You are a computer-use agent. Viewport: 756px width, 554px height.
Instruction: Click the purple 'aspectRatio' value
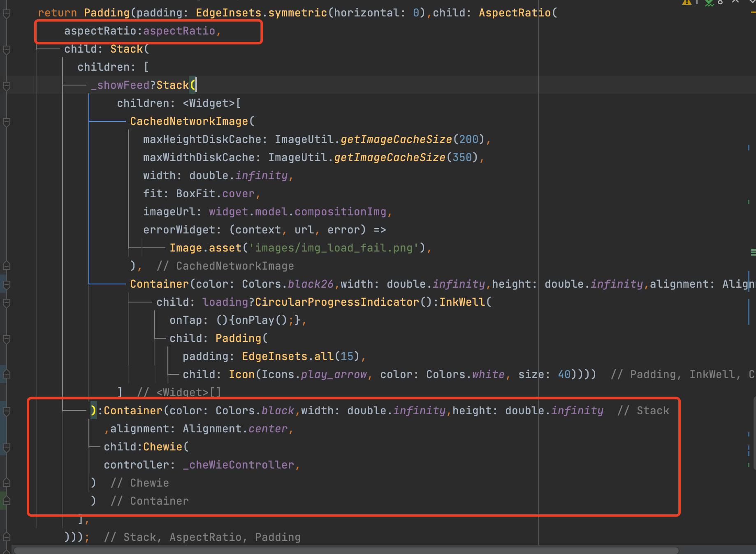click(x=179, y=31)
